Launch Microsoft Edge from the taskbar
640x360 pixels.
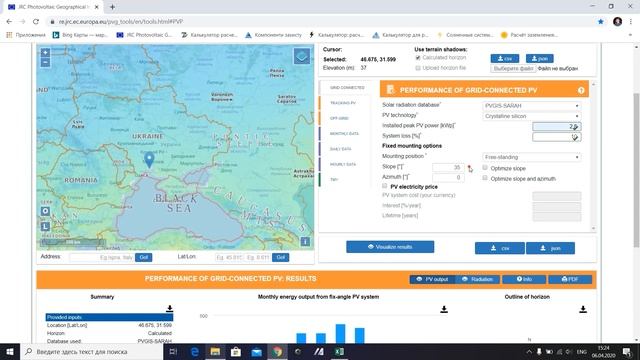pos(195,351)
